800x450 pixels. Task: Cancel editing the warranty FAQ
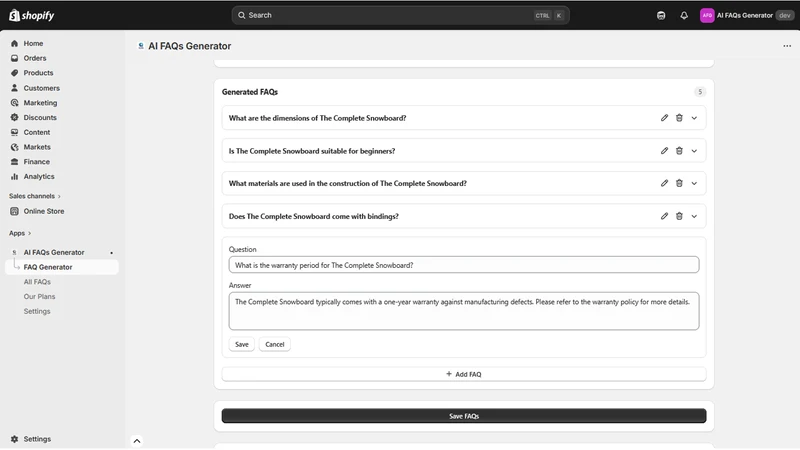274,344
